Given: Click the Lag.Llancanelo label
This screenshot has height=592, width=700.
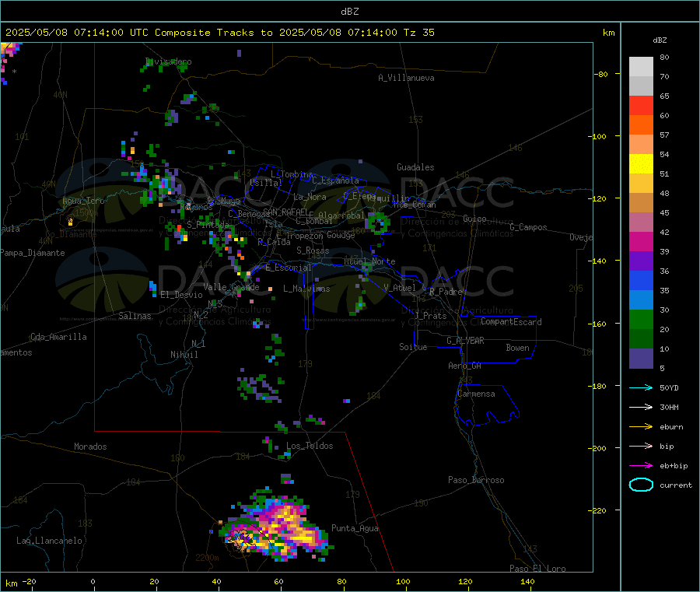Looking at the screenshot, I should pos(49,541).
